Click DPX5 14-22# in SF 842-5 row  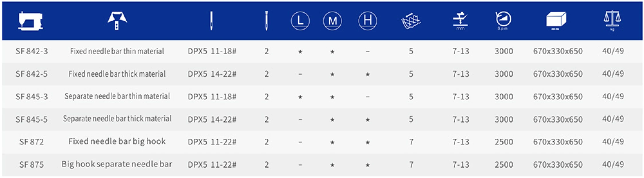[x=212, y=74]
